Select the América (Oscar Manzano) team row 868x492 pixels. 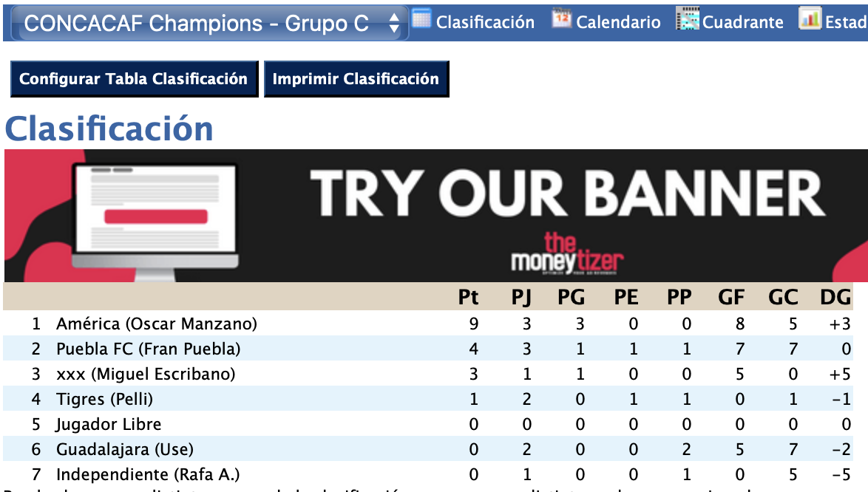[157, 324]
